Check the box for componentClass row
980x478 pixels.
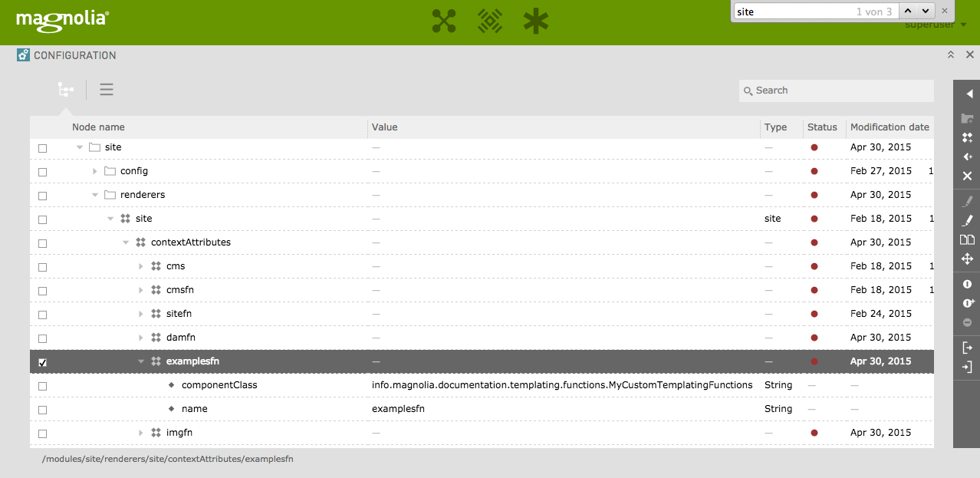tap(42, 386)
